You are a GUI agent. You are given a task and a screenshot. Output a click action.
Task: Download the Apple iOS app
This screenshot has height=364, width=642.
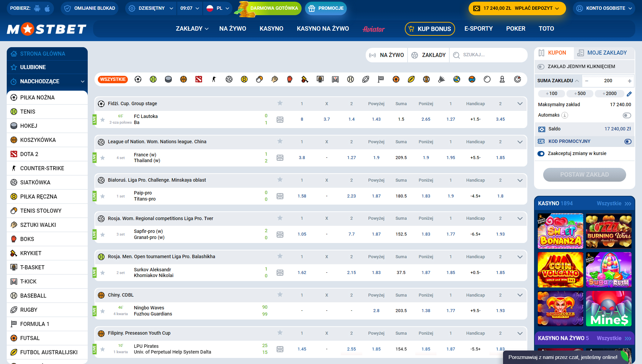[x=47, y=8]
